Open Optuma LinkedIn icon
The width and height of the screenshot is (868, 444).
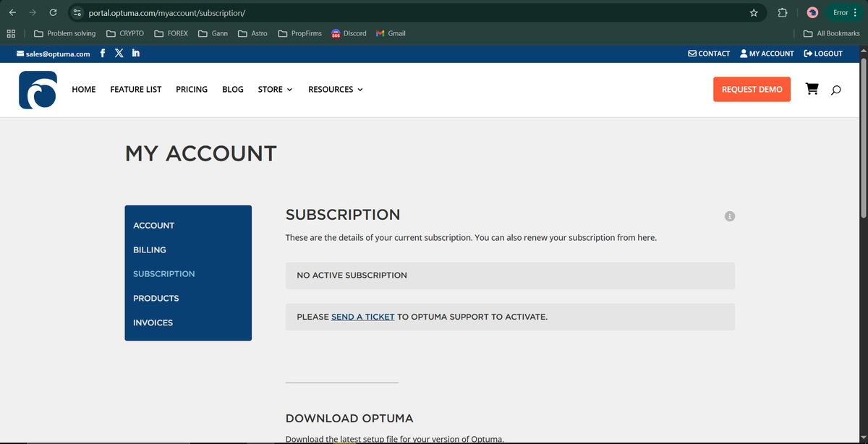pos(136,53)
